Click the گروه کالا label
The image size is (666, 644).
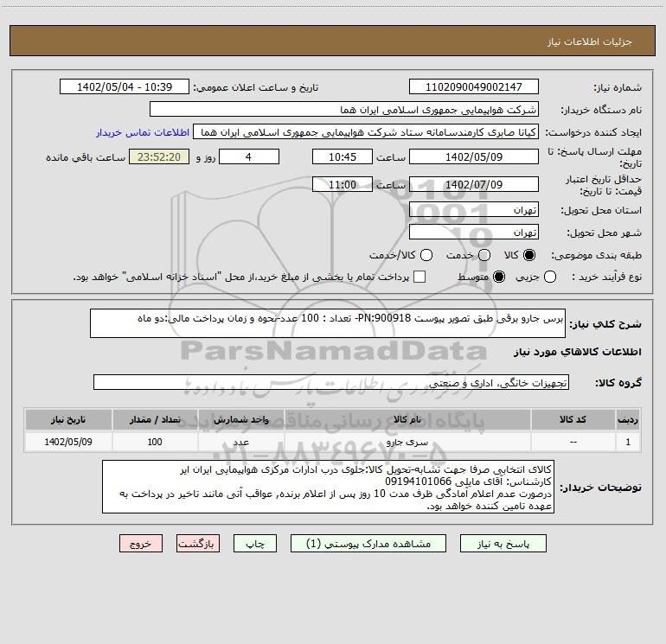coord(618,383)
